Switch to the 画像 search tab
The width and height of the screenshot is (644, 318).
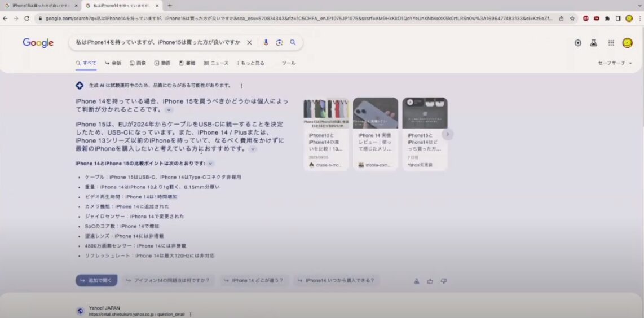click(138, 63)
